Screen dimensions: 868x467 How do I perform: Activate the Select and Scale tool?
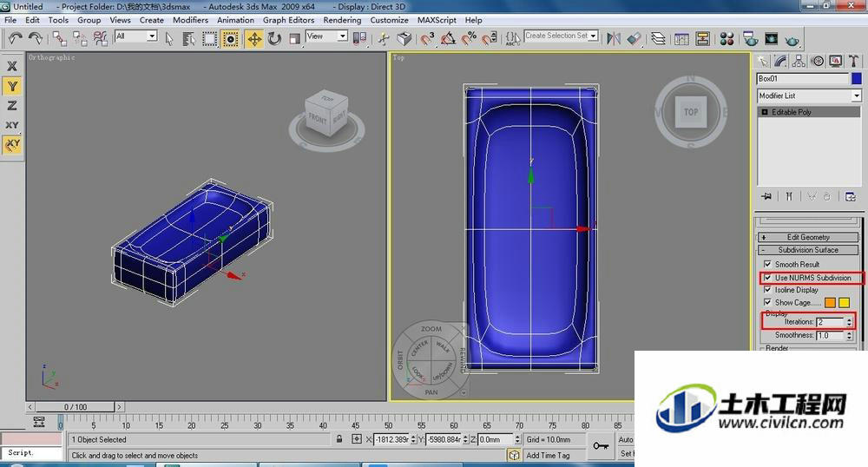295,39
